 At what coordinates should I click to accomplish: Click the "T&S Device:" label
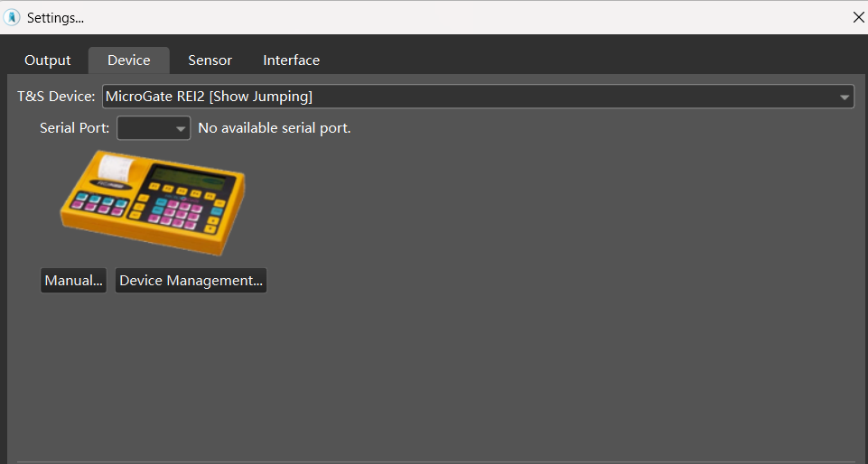tap(56, 97)
